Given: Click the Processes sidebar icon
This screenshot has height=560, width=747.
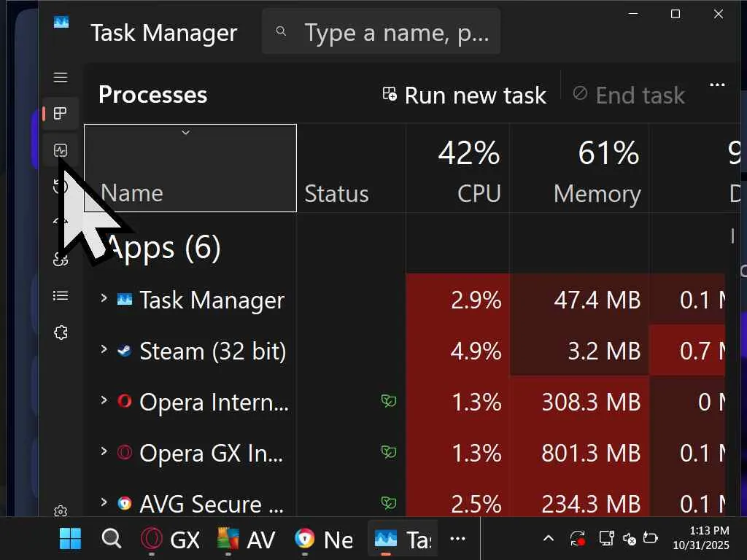Looking at the screenshot, I should coord(61,114).
